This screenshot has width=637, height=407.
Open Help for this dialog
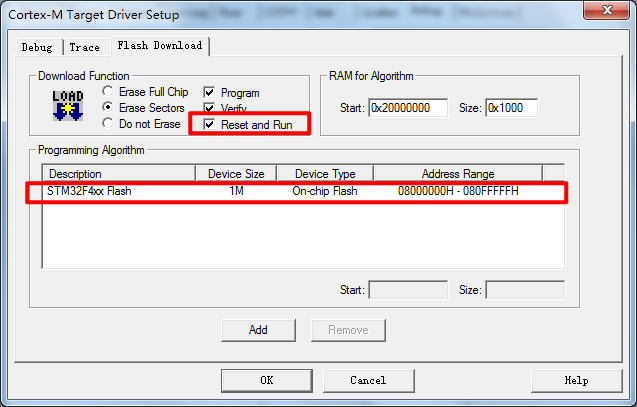(x=576, y=380)
